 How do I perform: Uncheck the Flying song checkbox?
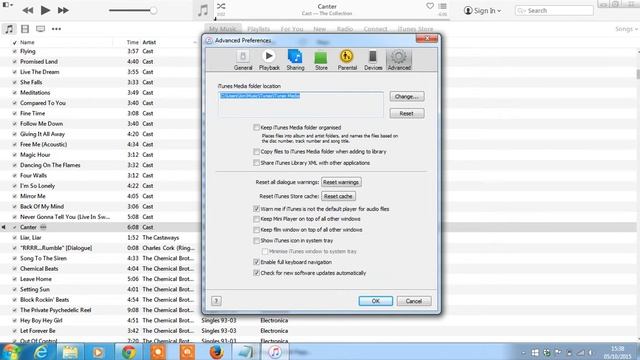(15, 51)
